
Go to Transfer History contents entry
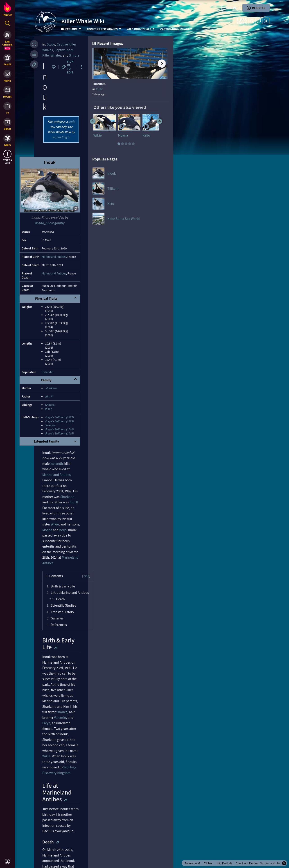click(62, 612)
